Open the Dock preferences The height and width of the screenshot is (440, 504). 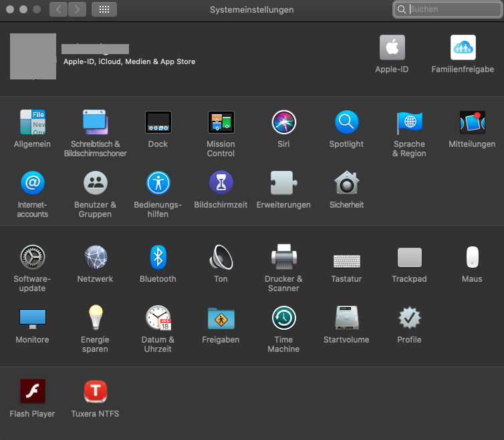[x=158, y=123]
